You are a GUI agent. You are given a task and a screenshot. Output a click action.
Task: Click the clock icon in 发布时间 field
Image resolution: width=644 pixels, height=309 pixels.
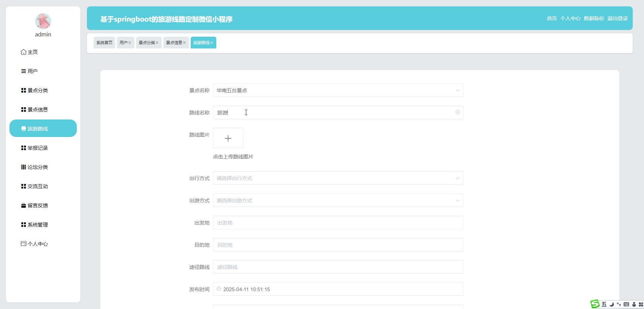click(219, 289)
